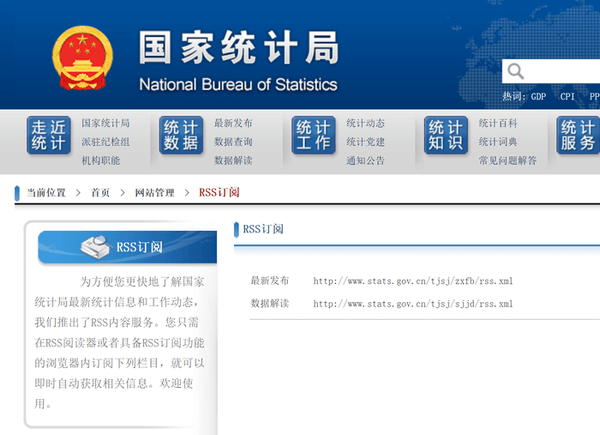
Task: Click the RSS订阅 content section heading
Action: point(263,229)
